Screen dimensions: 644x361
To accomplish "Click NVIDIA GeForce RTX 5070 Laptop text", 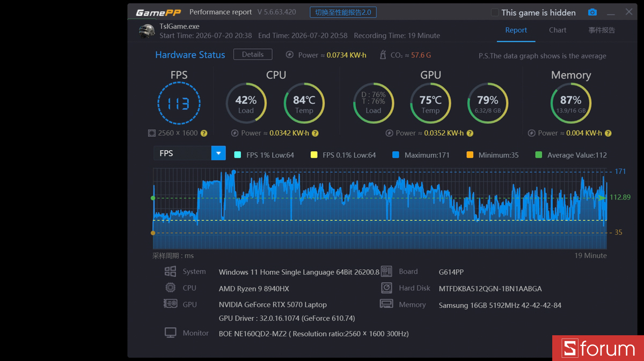I will pyautogui.click(x=273, y=305).
